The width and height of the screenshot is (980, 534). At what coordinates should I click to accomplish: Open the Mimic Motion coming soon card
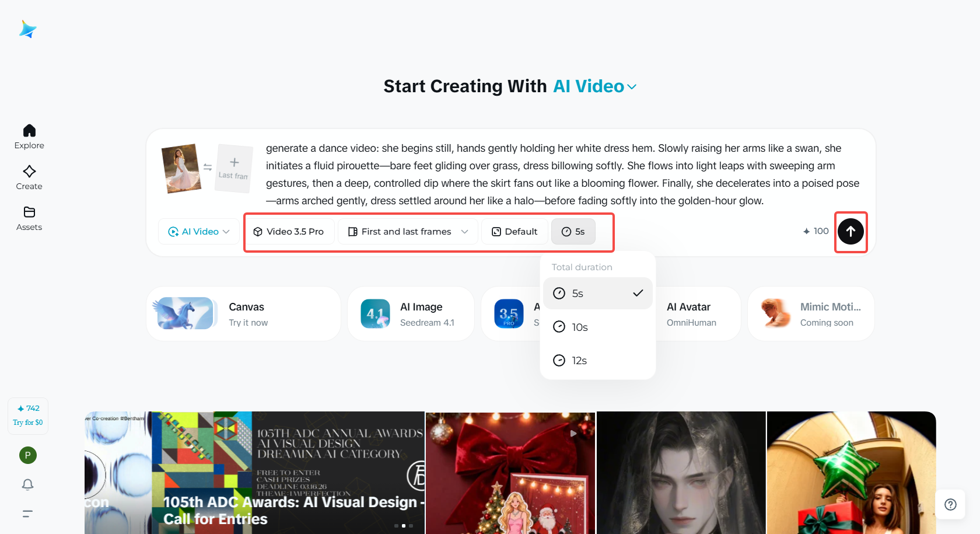click(x=811, y=314)
